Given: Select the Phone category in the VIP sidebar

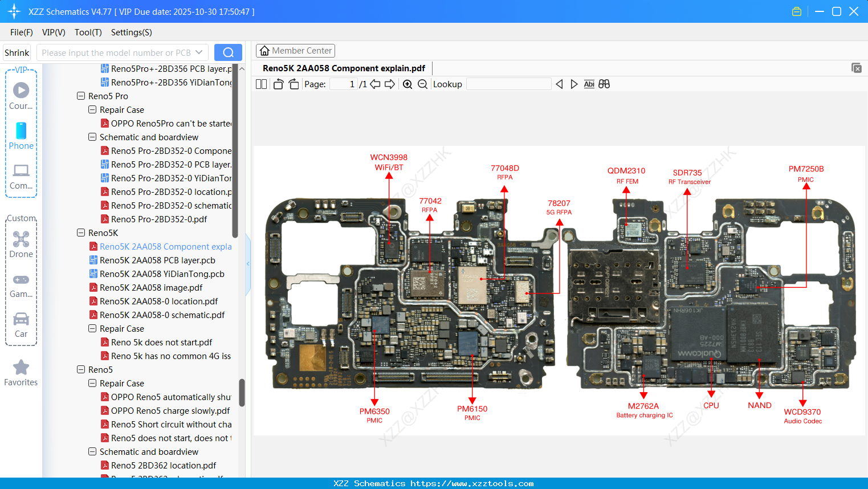Looking at the screenshot, I should pos(21,137).
